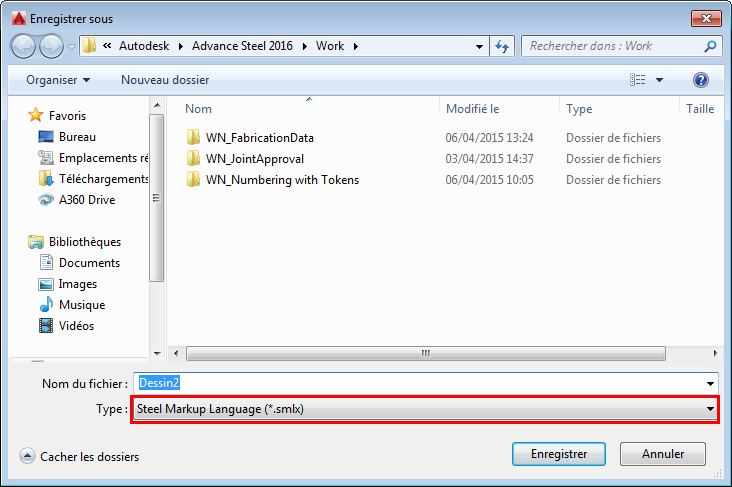
Task: Click the Téléchargements folder icon
Action: 46,178
